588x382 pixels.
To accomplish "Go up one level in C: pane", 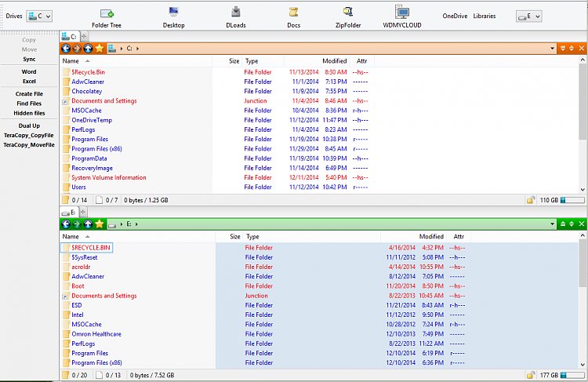I will [88, 49].
